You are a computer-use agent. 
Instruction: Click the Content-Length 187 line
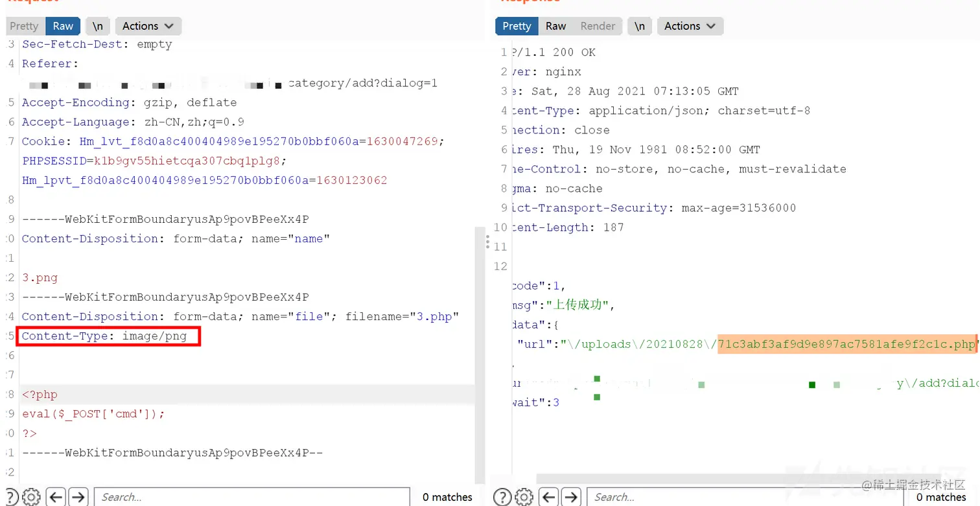tap(568, 227)
